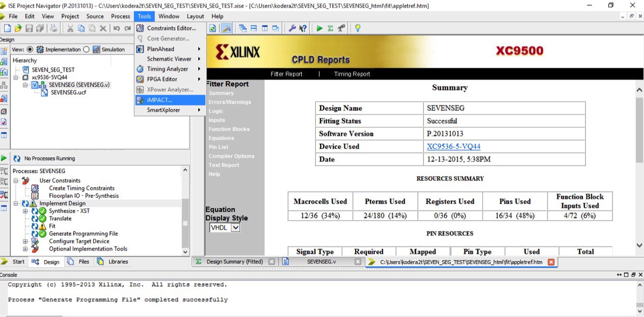644x317 pixels.
Task: Open Schematic Viewer from the Tools menu
Action: click(170, 59)
